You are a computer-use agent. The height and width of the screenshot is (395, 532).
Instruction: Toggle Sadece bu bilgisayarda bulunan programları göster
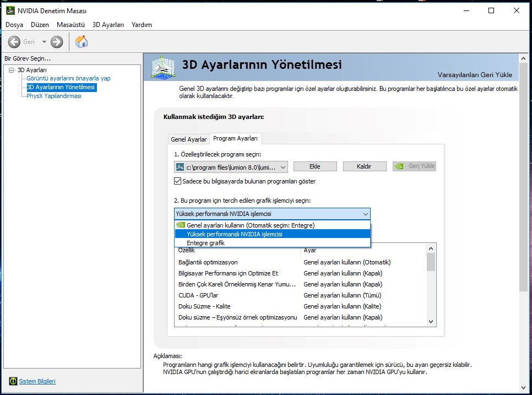click(177, 181)
